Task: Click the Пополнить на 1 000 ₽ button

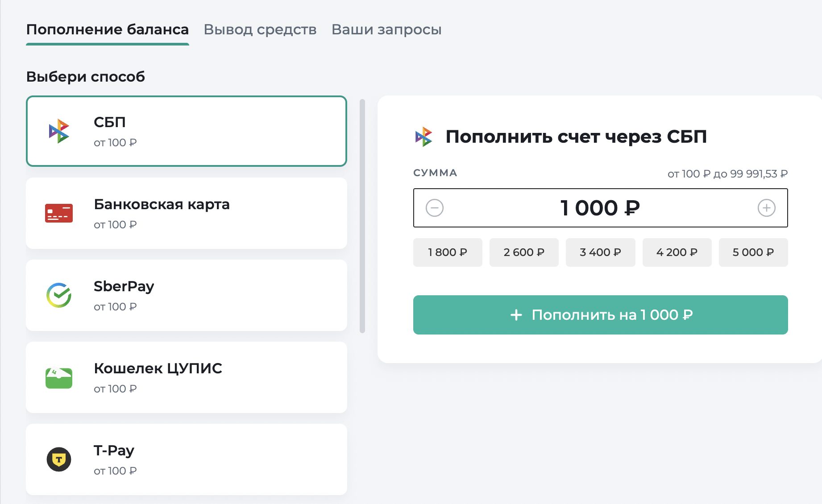Action: (x=601, y=315)
